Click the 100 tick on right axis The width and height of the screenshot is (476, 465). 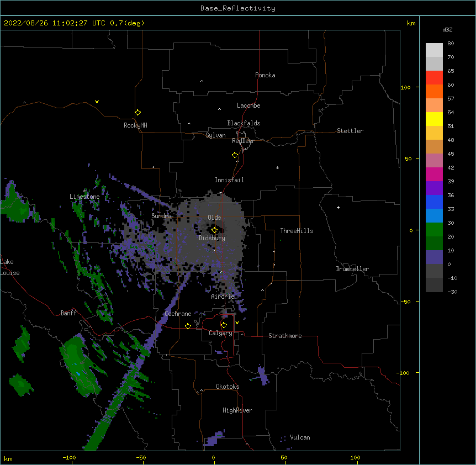(405, 87)
